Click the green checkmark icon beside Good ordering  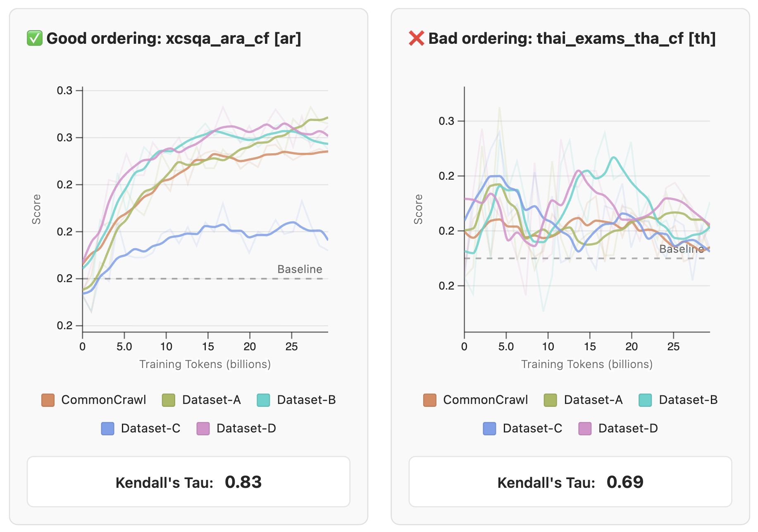34,38
